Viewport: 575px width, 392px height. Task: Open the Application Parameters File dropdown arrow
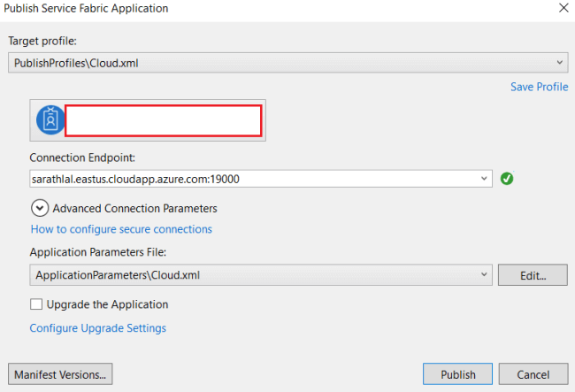tap(485, 275)
